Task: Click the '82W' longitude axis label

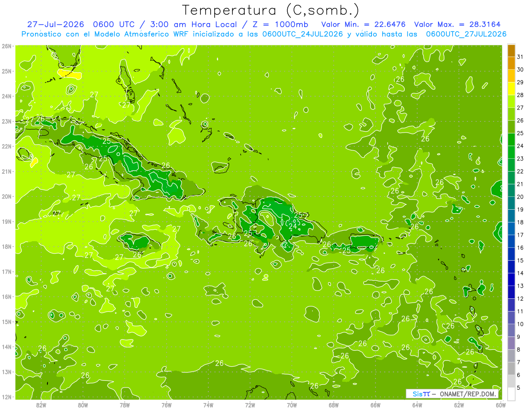Action: click(41, 405)
